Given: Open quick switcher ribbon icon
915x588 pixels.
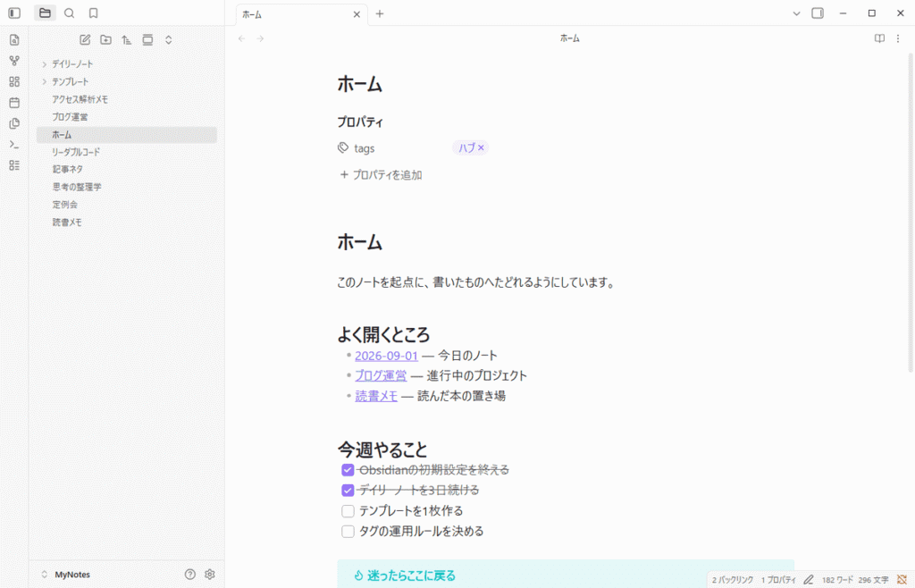Looking at the screenshot, I should tap(14, 39).
